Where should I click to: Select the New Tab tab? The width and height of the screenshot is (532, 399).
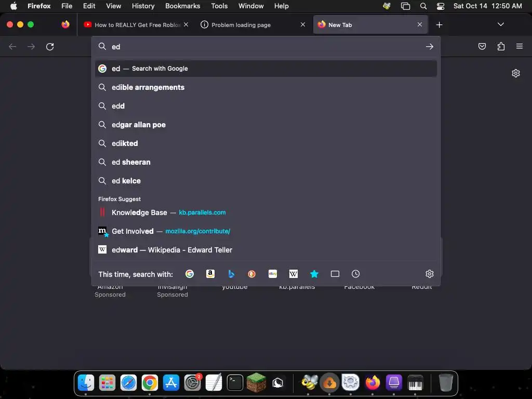click(x=370, y=25)
